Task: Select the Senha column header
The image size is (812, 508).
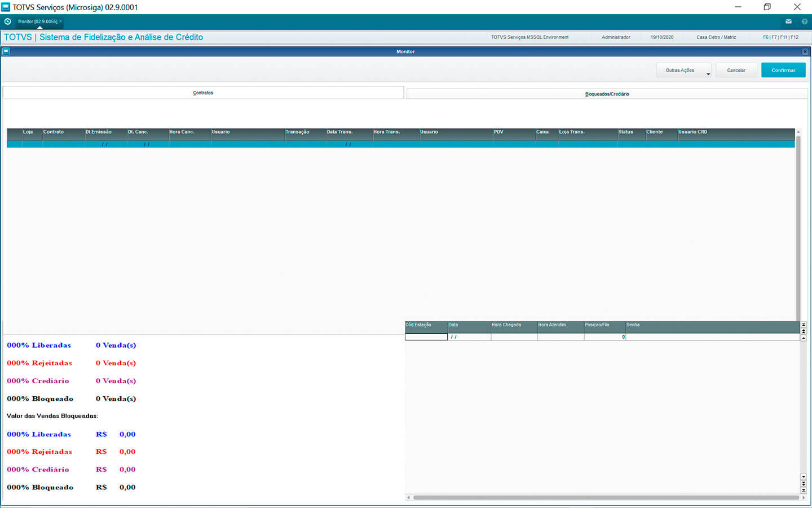Action: pyautogui.click(x=633, y=325)
